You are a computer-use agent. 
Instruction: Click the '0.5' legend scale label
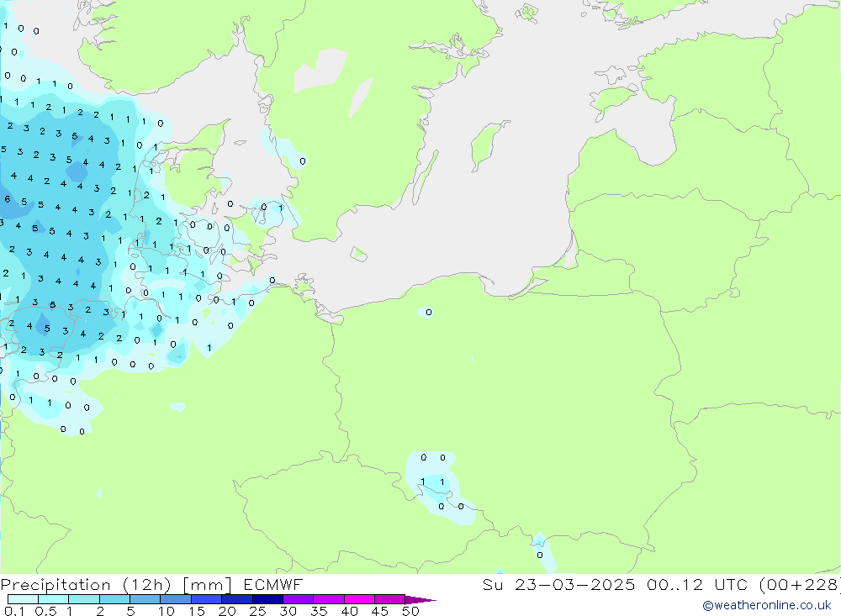[45, 611]
